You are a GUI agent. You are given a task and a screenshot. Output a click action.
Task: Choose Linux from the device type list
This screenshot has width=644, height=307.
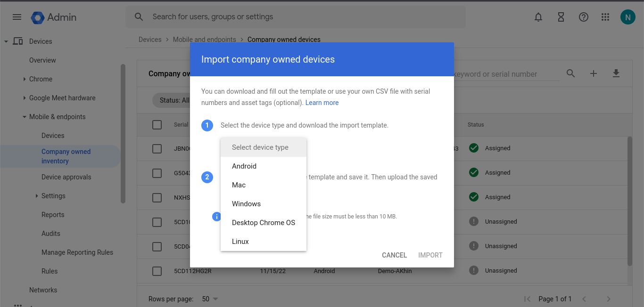click(x=264, y=242)
